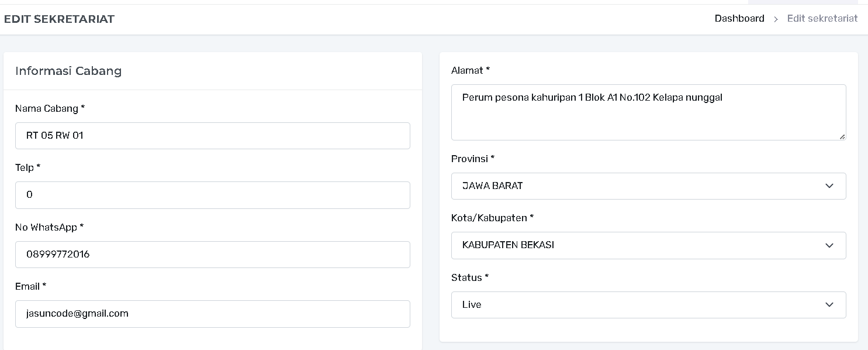Image resolution: width=868 pixels, height=350 pixels.
Task: Focus the Nama Cabang input field
Action: click(212, 136)
